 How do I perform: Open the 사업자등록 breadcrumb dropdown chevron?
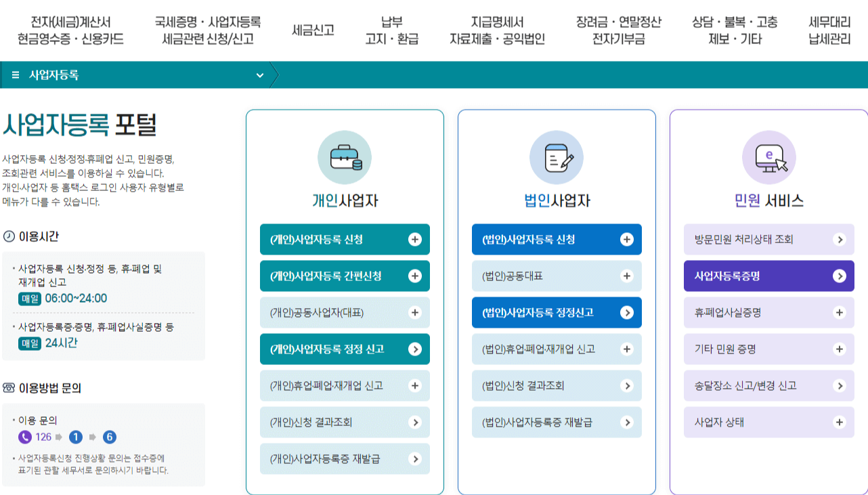(x=260, y=75)
